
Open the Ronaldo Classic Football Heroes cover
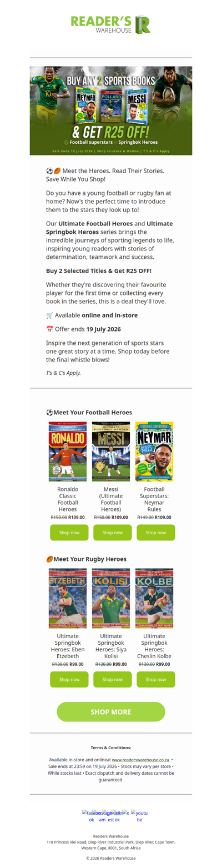pos(68,451)
